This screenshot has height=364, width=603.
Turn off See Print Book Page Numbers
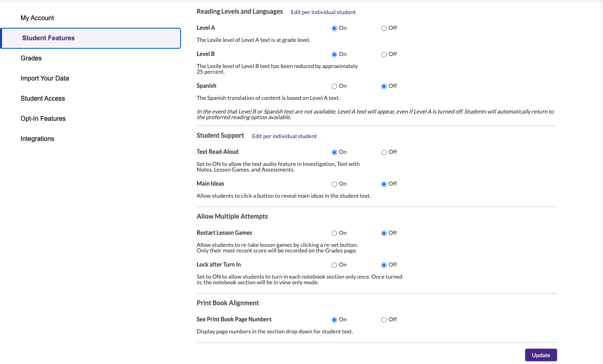coord(384,320)
